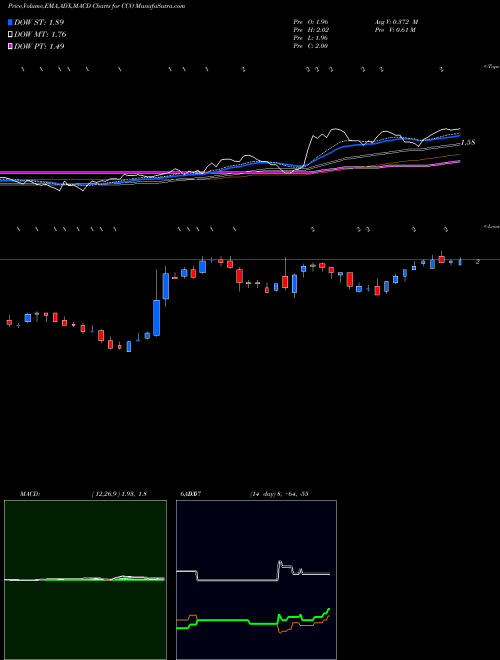Click the tallest blue candlestick in the rally
This screenshot has height=660, width=500.
[157, 318]
